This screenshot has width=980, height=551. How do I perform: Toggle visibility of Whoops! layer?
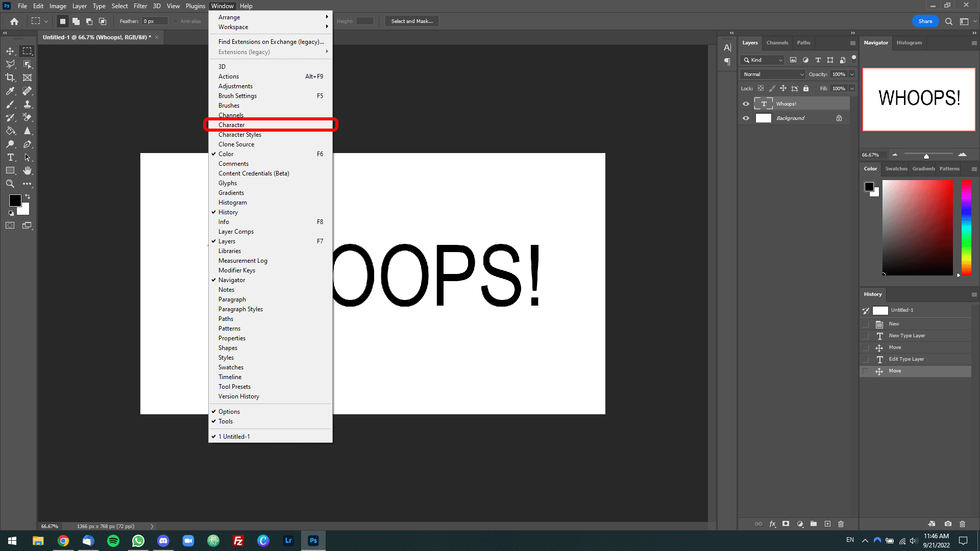coord(746,103)
